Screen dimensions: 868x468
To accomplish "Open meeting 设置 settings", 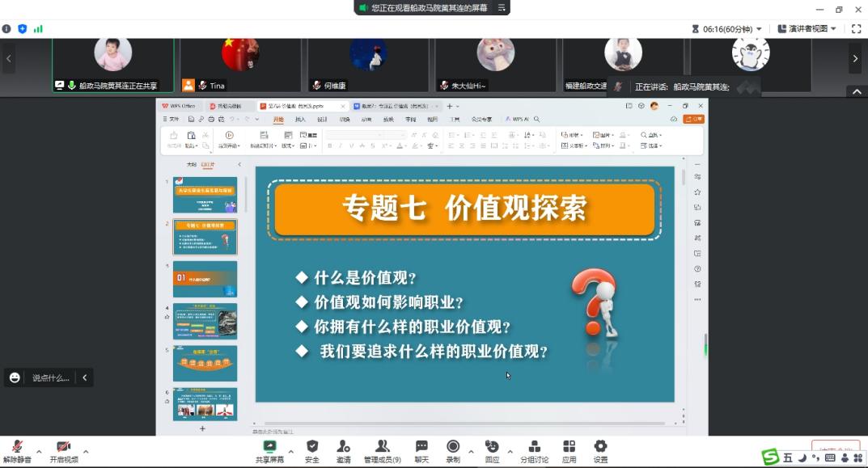I will click(600, 450).
